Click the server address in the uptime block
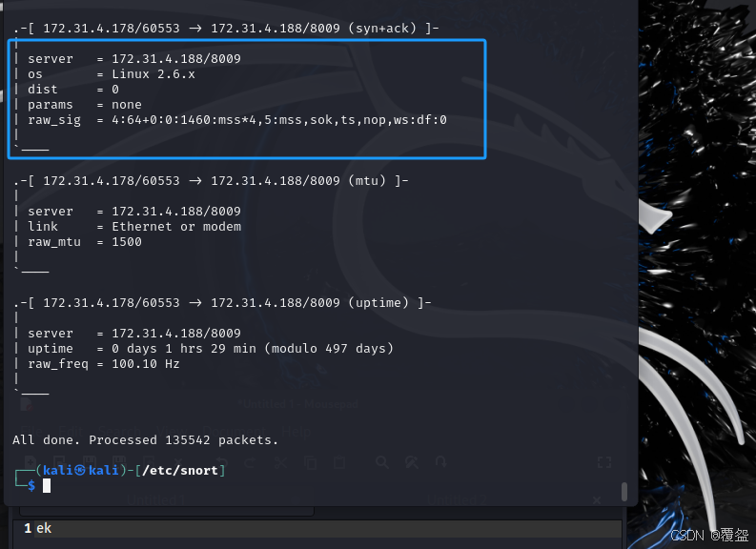Viewport: 756px width, 549px height. point(176,333)
